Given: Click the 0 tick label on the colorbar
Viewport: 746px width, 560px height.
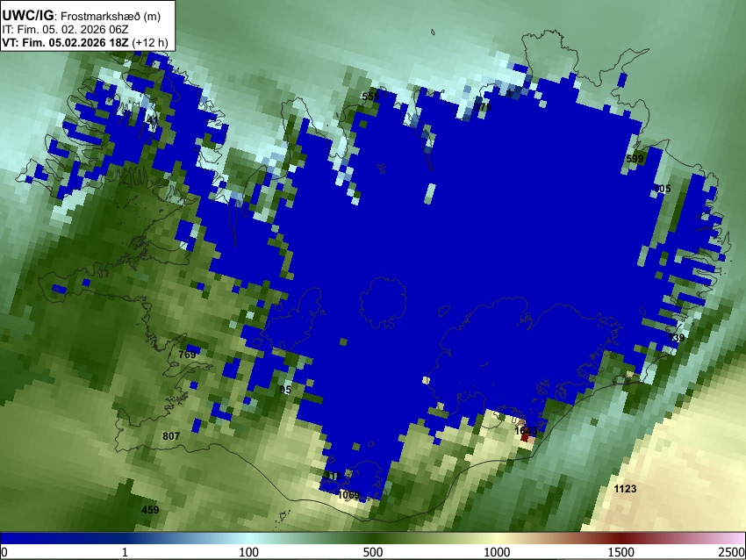Looking at the screenshot, I should (x=4, y=552).
